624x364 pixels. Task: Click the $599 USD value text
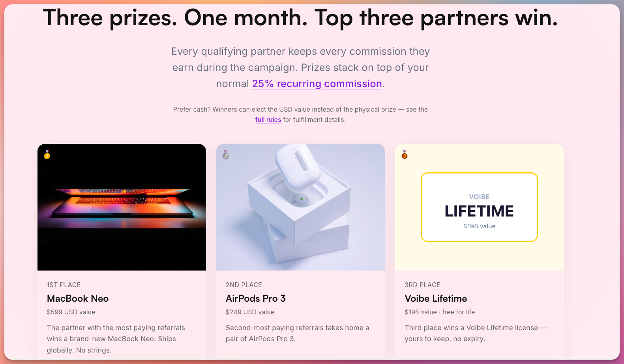[x=71, y=312]
